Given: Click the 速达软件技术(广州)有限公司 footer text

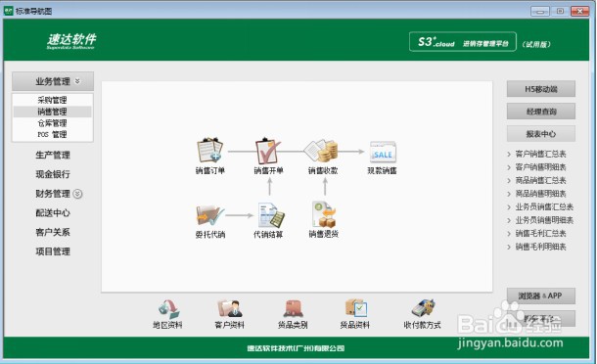Looking at the screenshot, I should tap(296, 348).
